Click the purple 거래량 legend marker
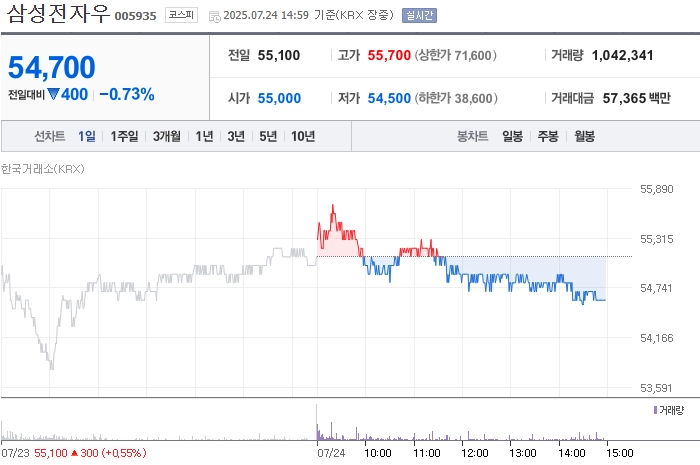The image size is (700, 465). 655,410
